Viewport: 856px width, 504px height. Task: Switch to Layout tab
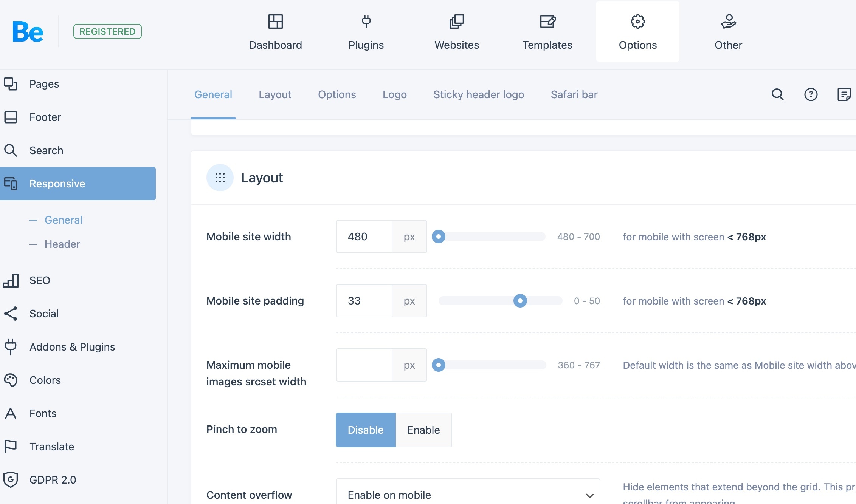click(275, 94)
